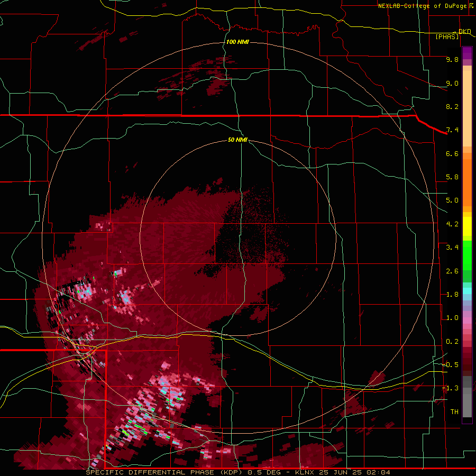Click the 7.4 scale value
This screenshot has width=476, height=476.
tap(452, 130)
